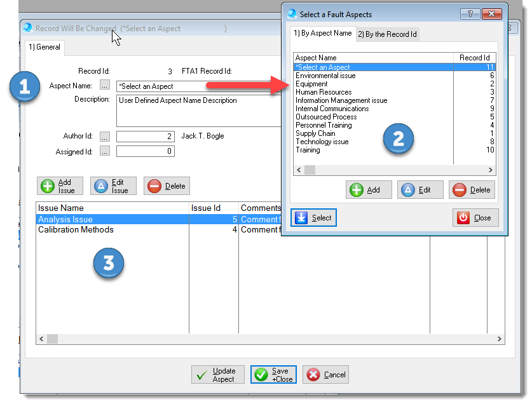Edit the selected fault aspect in dialog
Viewport: 532px width, 404px height.
point(419,190)
